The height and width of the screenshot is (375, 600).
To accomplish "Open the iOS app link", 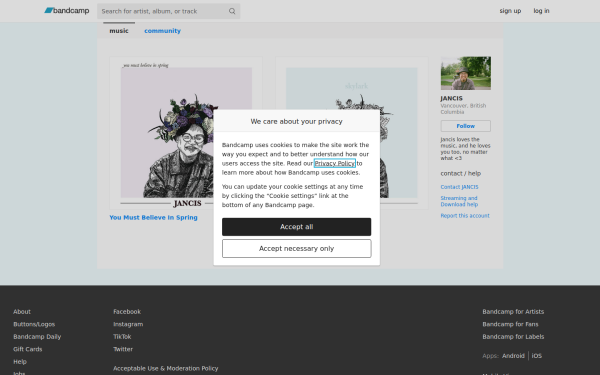I will click(x=536, y=356).
